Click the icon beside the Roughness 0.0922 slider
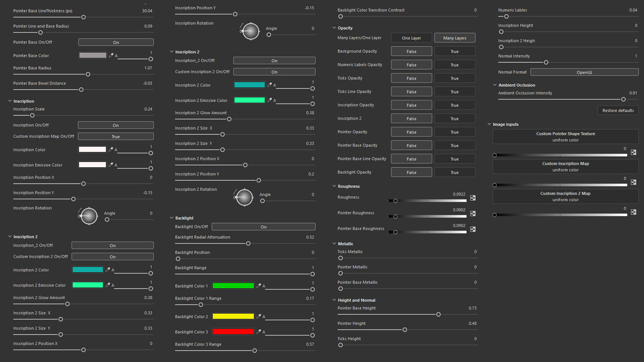Viewport: 644px width, 362px height. (x=473, y=198)
